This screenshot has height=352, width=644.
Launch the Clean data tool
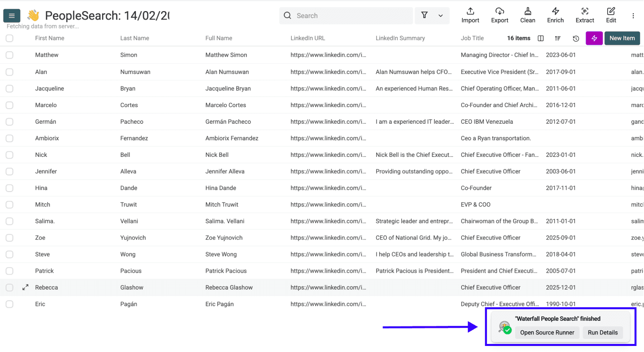click(528, 15)
